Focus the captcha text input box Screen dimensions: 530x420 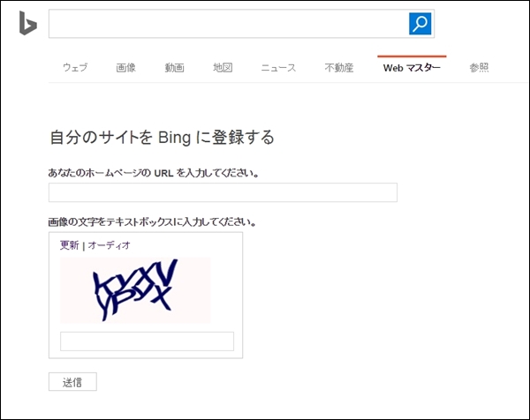147,341
